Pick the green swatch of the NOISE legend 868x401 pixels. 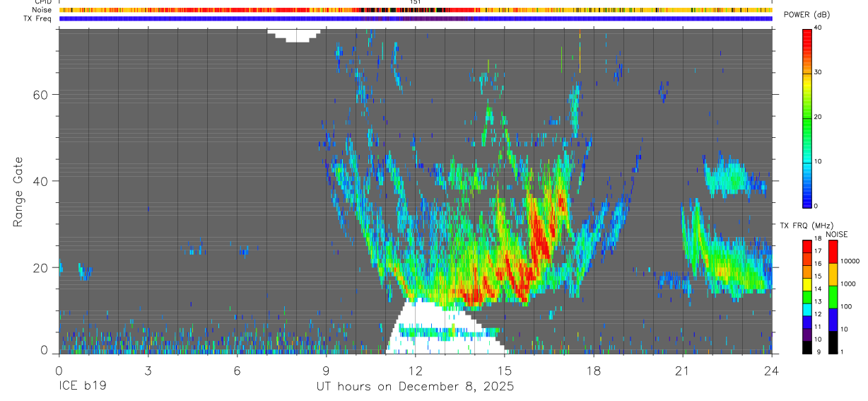(833, 297)
